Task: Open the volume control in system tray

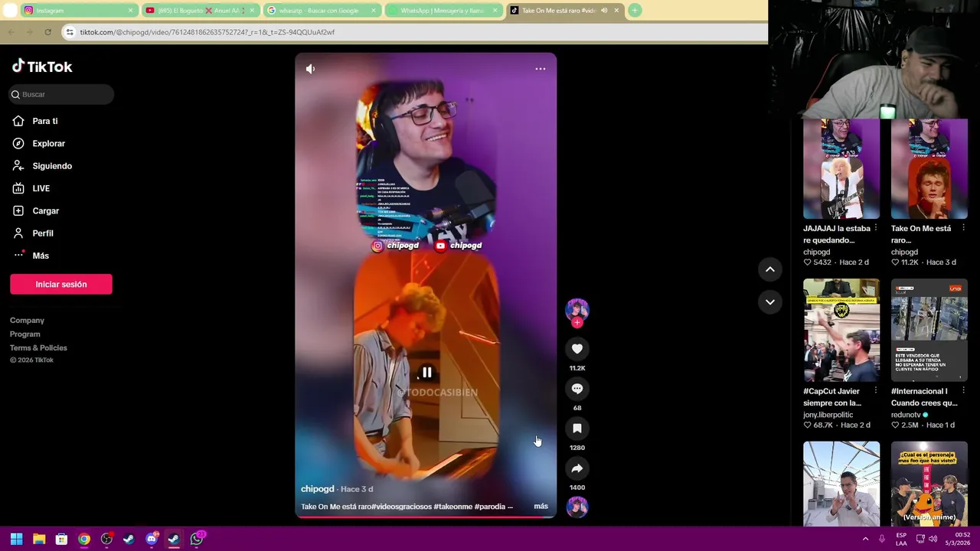Action: coord(933,539)
